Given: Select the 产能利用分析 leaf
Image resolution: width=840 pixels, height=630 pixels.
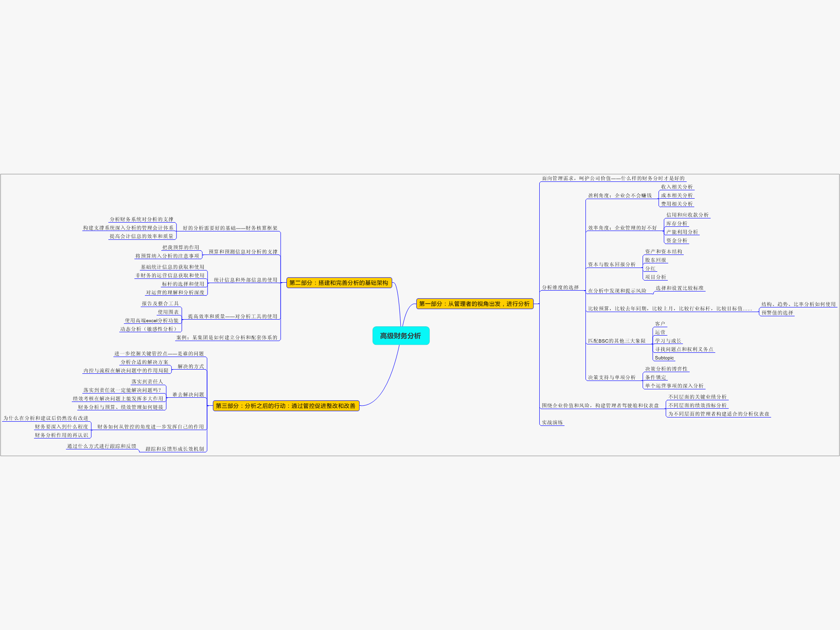Looking at the screenshot, I should (682, 232).
